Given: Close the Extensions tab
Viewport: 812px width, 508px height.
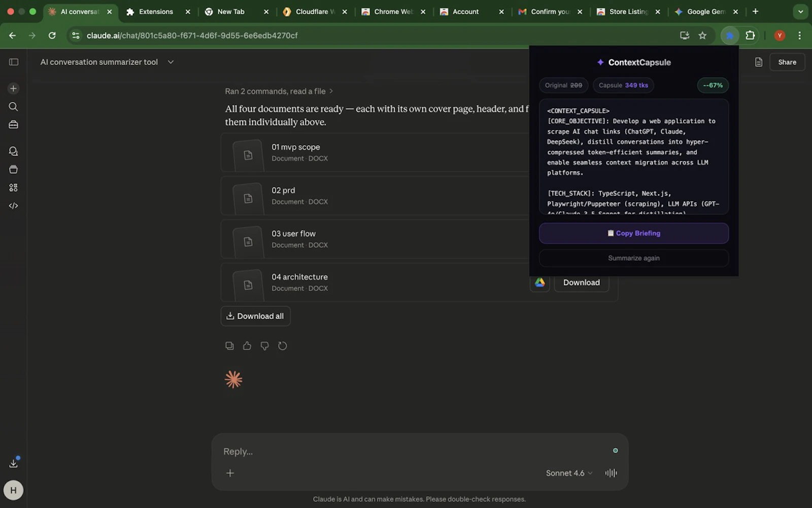Looking at the screenshot, I should click(188, 12).
